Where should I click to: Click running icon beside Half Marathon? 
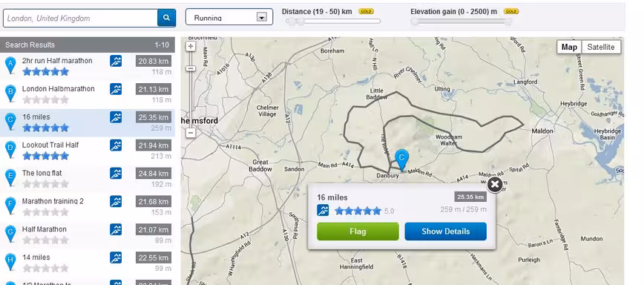click(116, 229)
